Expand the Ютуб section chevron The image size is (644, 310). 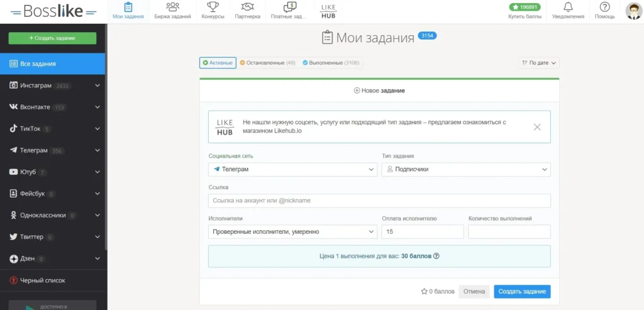point(97,172)
